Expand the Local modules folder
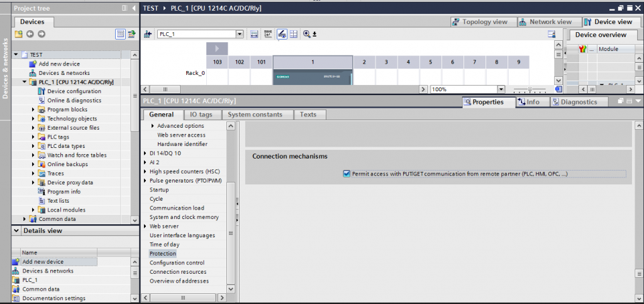644x304 pixels. [x=33, y=210]
